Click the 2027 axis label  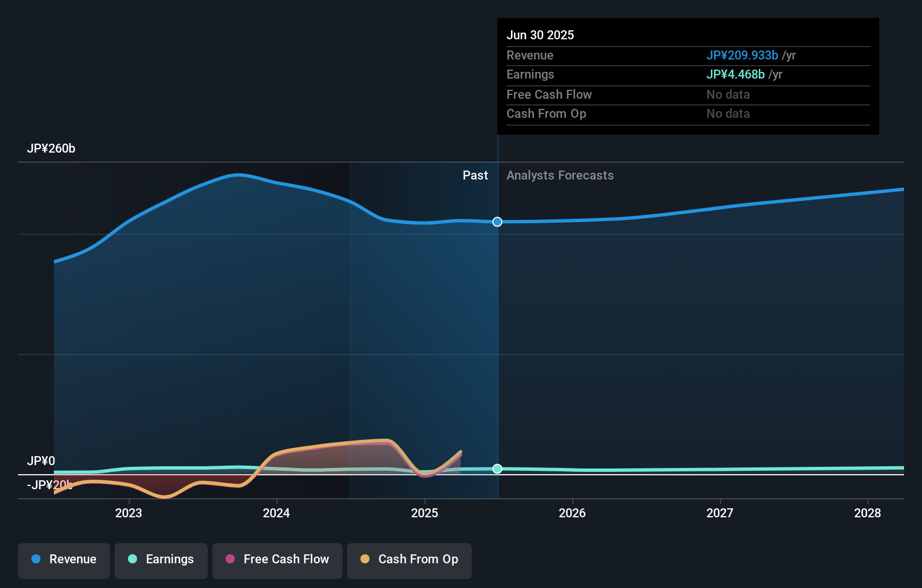(x=720, y=513)
